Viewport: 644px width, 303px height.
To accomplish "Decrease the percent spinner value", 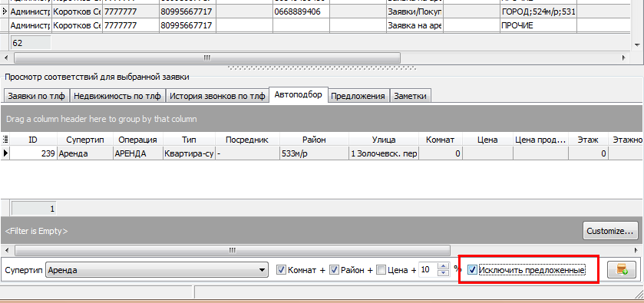I will 444,273.
